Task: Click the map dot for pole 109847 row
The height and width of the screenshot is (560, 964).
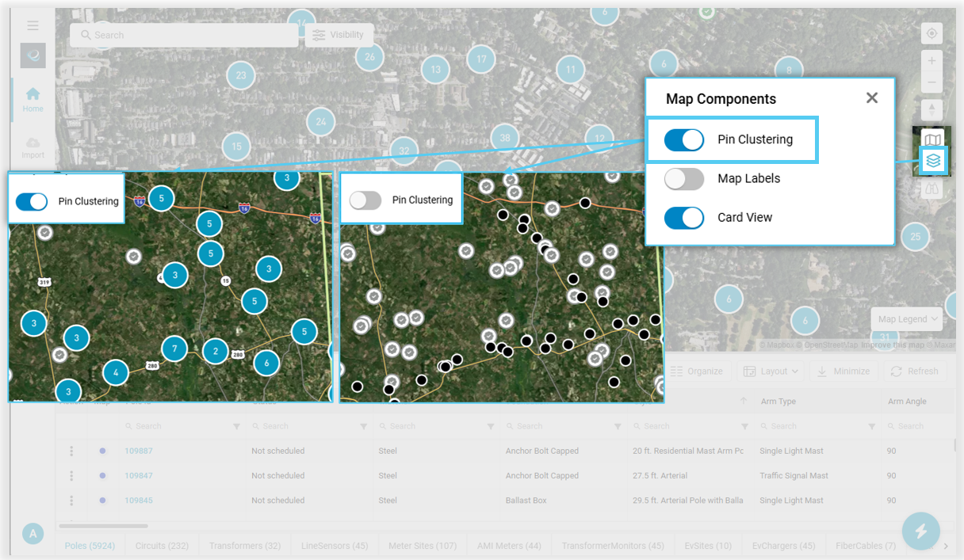Action: click(102, 475)
